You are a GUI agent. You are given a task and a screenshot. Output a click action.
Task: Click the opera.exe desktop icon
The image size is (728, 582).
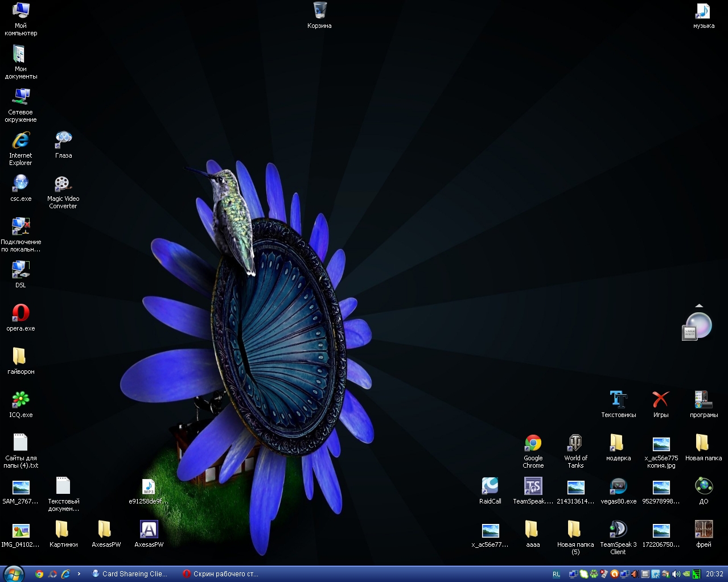[x=20, y=313]
